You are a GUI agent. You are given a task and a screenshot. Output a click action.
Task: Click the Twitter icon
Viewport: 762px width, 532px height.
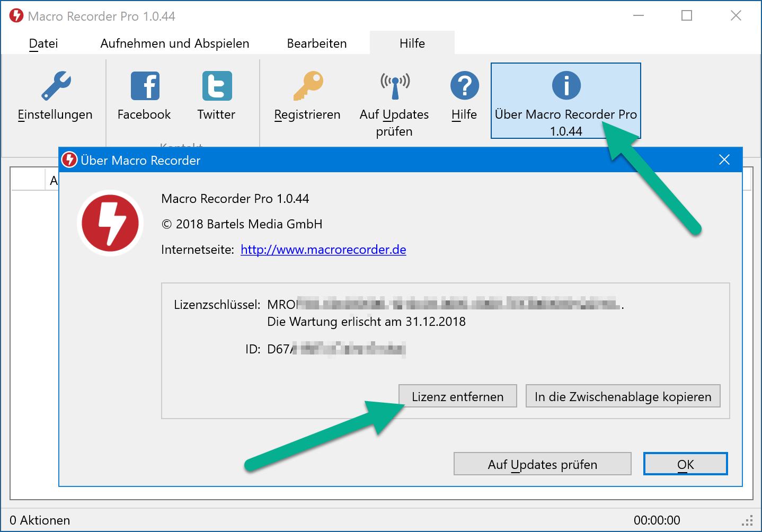(217, 86)
